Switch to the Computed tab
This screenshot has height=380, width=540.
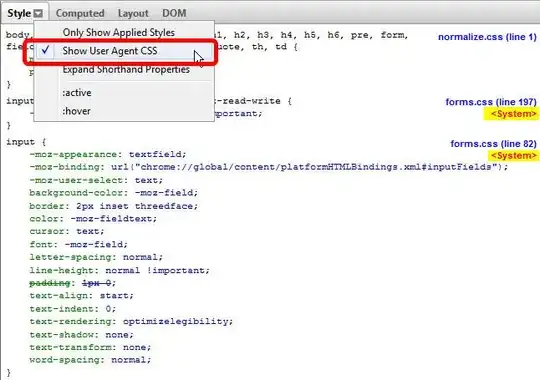click(80, 13)
